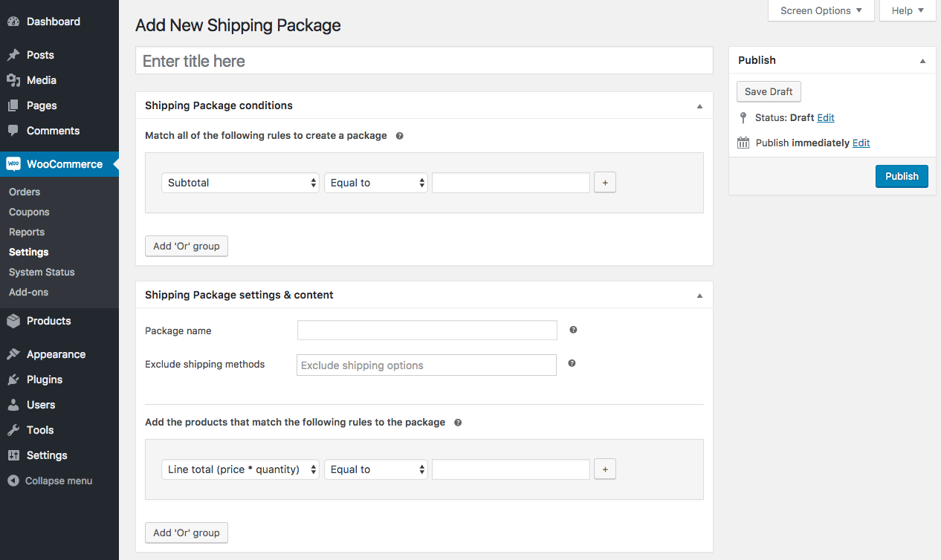The height and width of the screenshot is (560, 941).
Task: Click help icon beside Exclude shipping methods
Action: [x=572, y=363]
